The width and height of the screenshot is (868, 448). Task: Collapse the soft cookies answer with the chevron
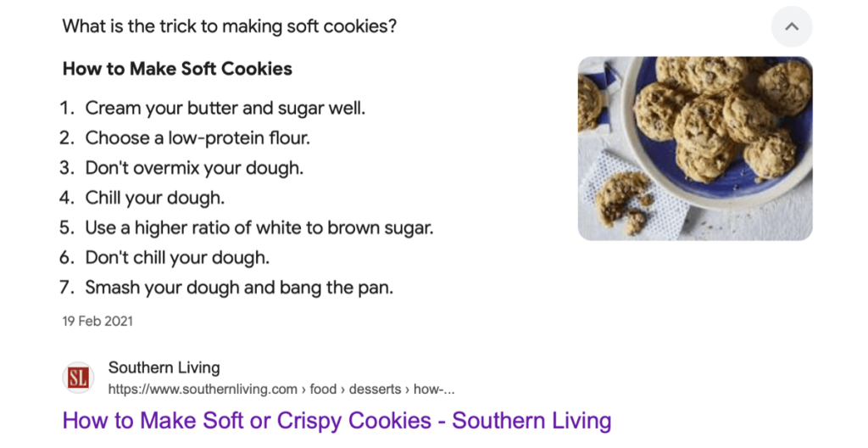791,26
